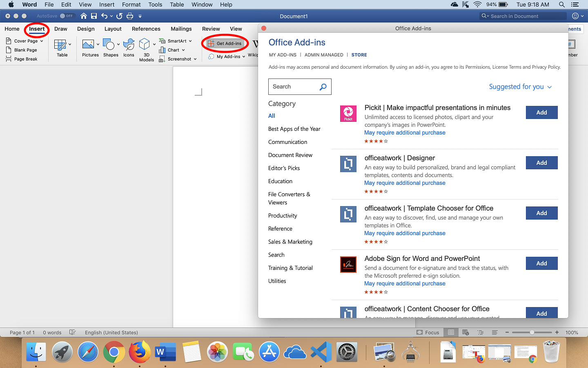Undo the last action

pos(105,16)
